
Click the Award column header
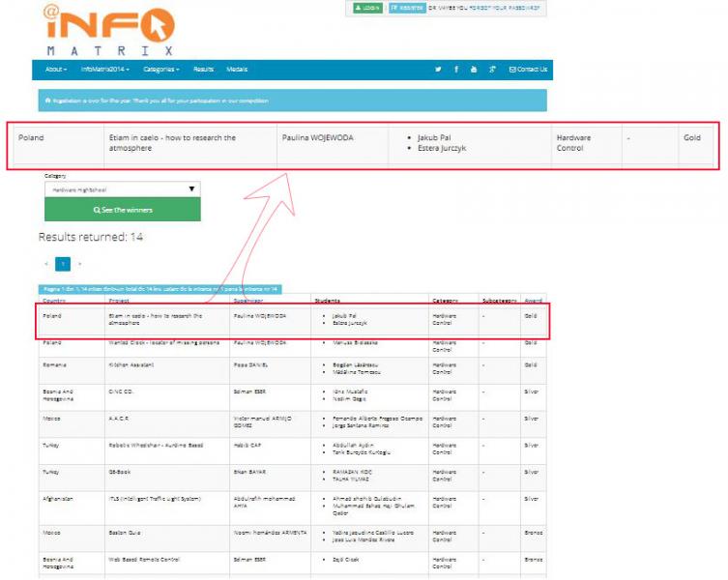click(533, 301)
